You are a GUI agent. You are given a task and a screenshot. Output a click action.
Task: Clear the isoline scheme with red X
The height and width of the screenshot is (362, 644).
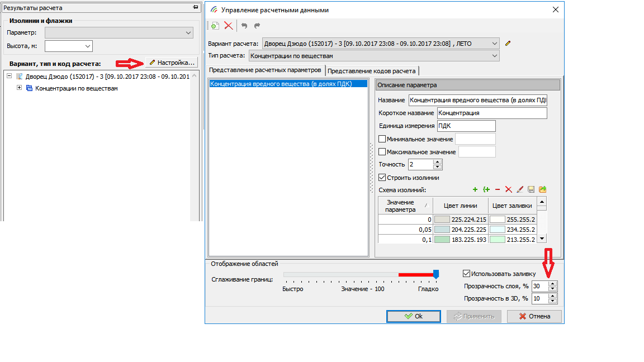tap(508, 190)
